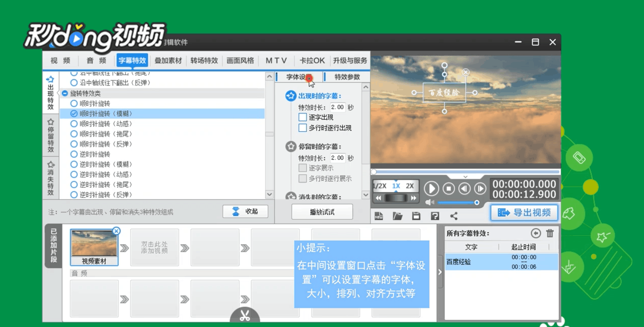Collapse the panel with the side arrow handle
This screenshot has height=327, width=644.
[440, 272]
